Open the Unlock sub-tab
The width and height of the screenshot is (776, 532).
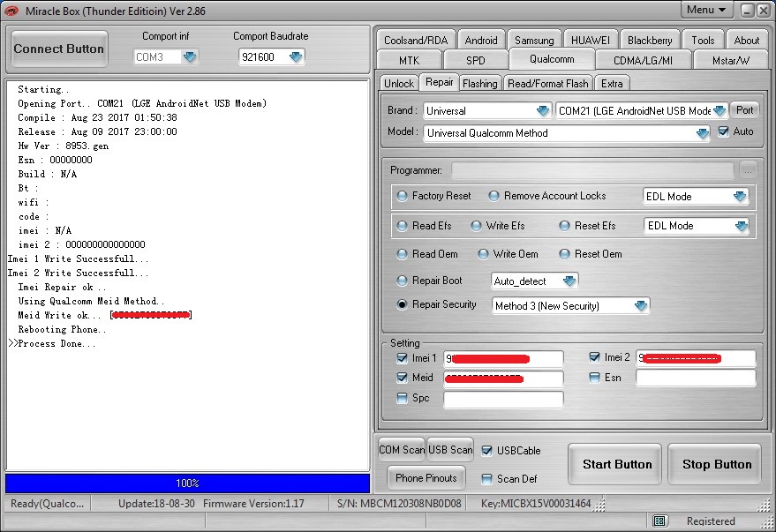point(399,83)
